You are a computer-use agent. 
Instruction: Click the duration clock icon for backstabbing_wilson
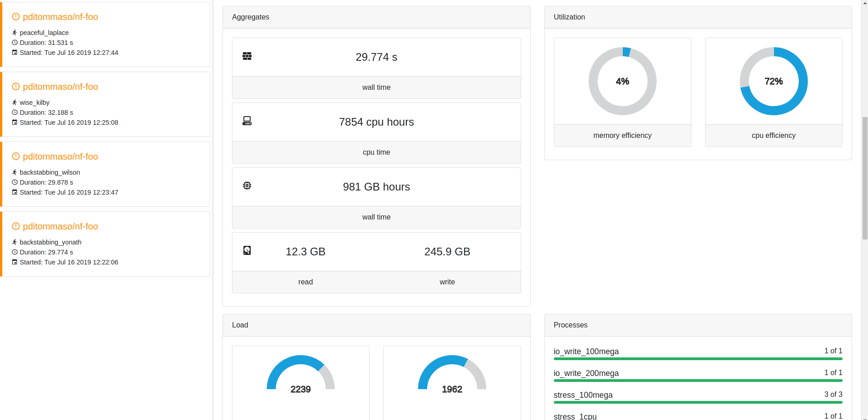(x=14, y=182)
